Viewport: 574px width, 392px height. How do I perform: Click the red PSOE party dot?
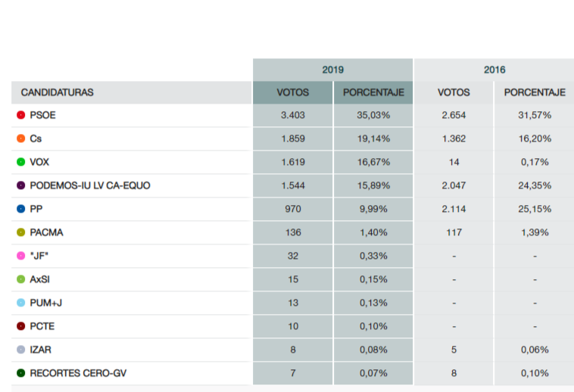(x=20, y=116)
